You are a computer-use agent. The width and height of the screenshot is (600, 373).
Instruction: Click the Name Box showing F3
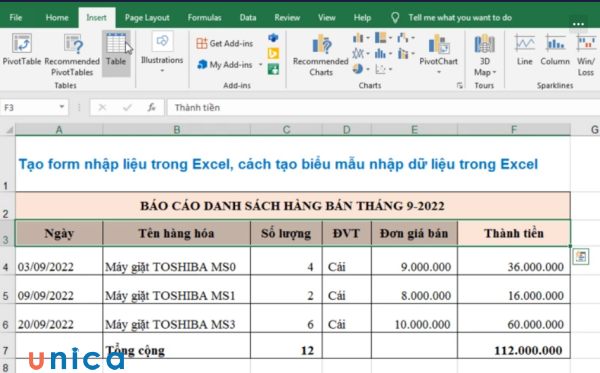click(29, 108)
